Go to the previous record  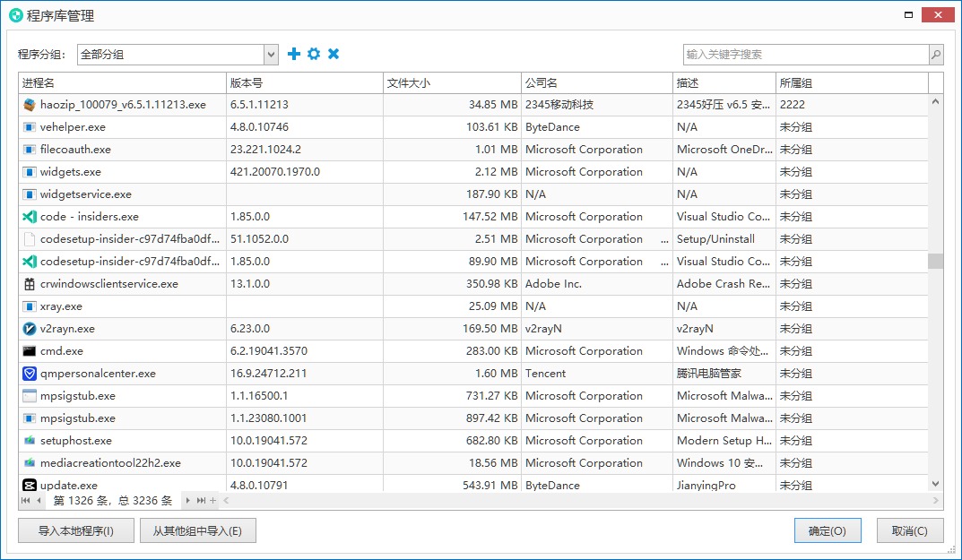39,501
